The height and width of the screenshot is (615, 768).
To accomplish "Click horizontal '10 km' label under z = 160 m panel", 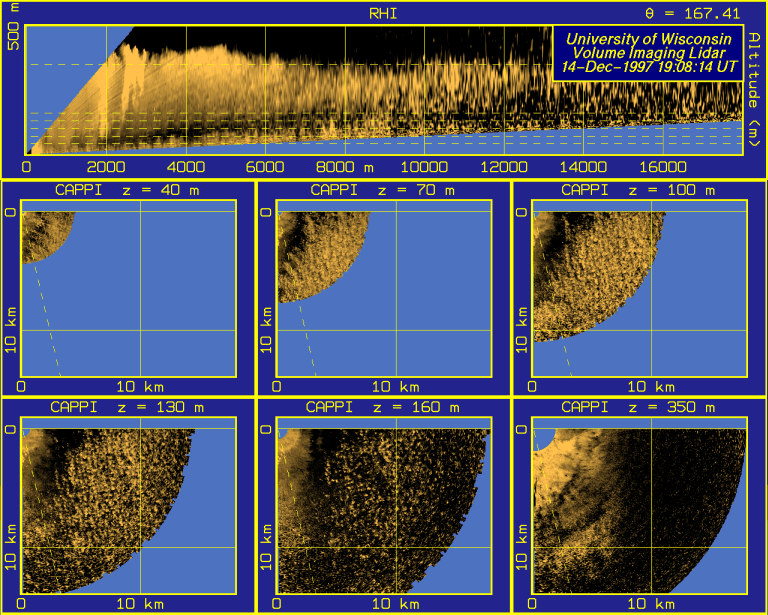I will pos(395,604).
